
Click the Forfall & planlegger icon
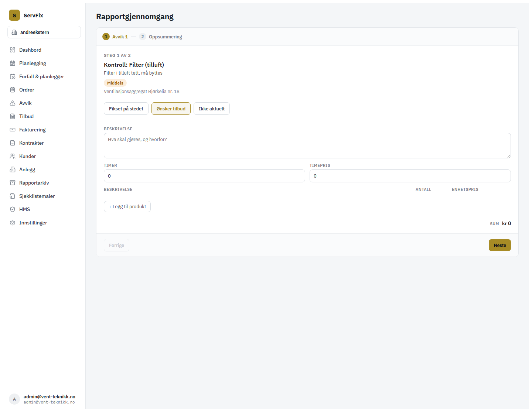(13, 76)
